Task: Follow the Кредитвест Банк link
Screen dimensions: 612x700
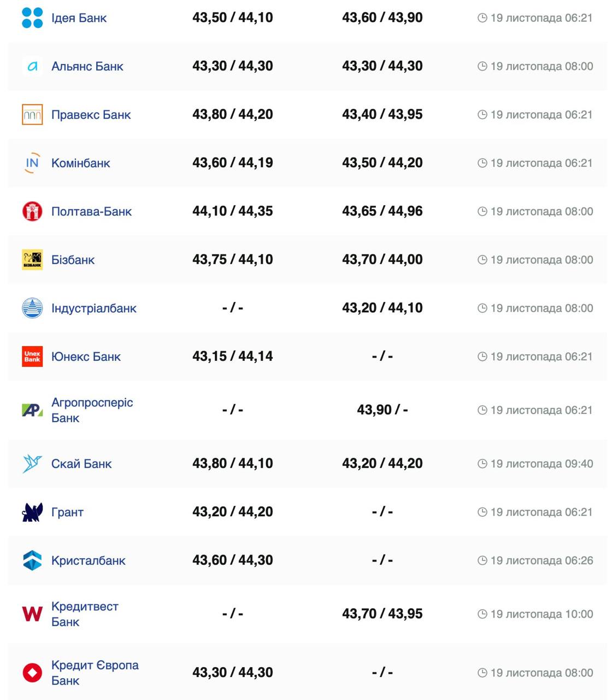Action: [84, 614]
